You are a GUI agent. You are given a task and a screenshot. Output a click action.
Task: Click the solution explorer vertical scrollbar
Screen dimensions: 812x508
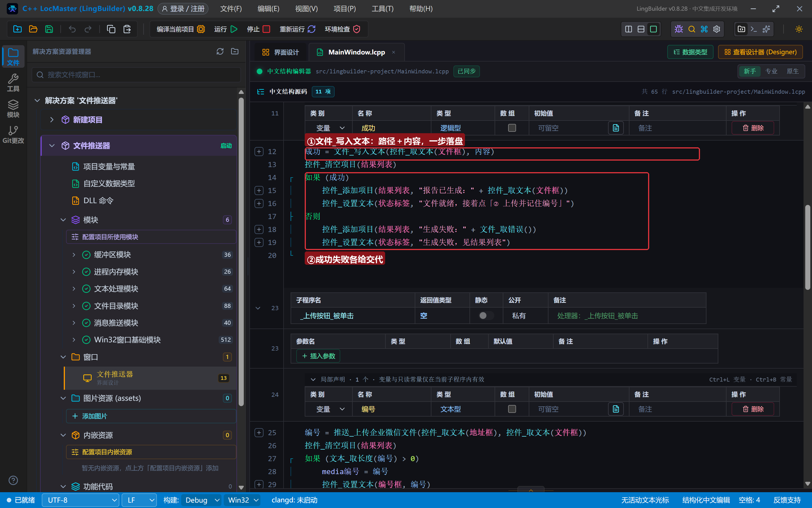(241, 252)
